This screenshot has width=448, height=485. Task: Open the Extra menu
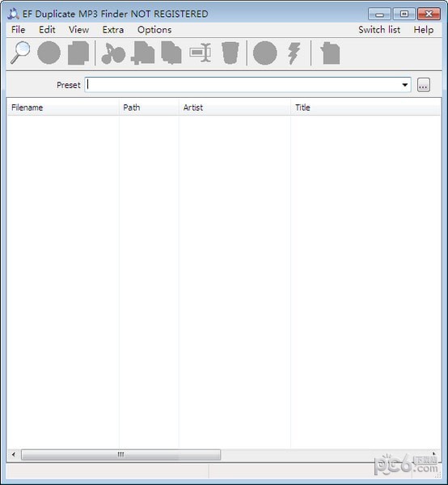113,30
